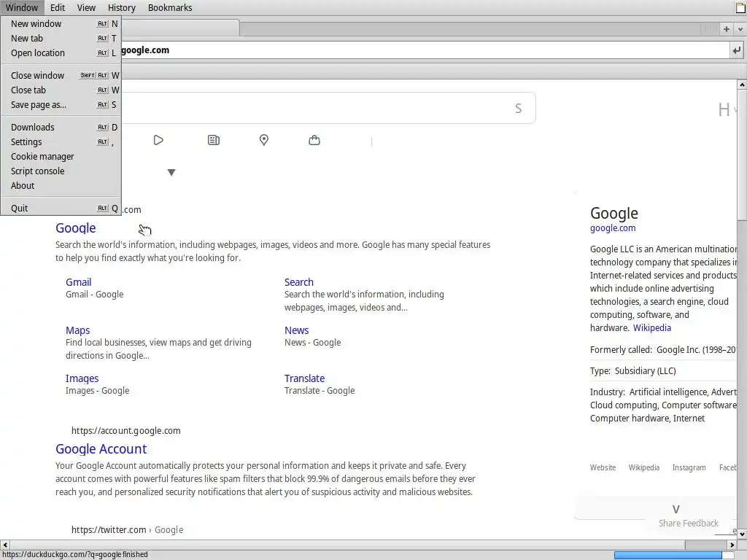The height and width of the screenshot is (560, 747).
Task: Expand the V chevron in Google info panel
Action: click(x=676, y=509)
